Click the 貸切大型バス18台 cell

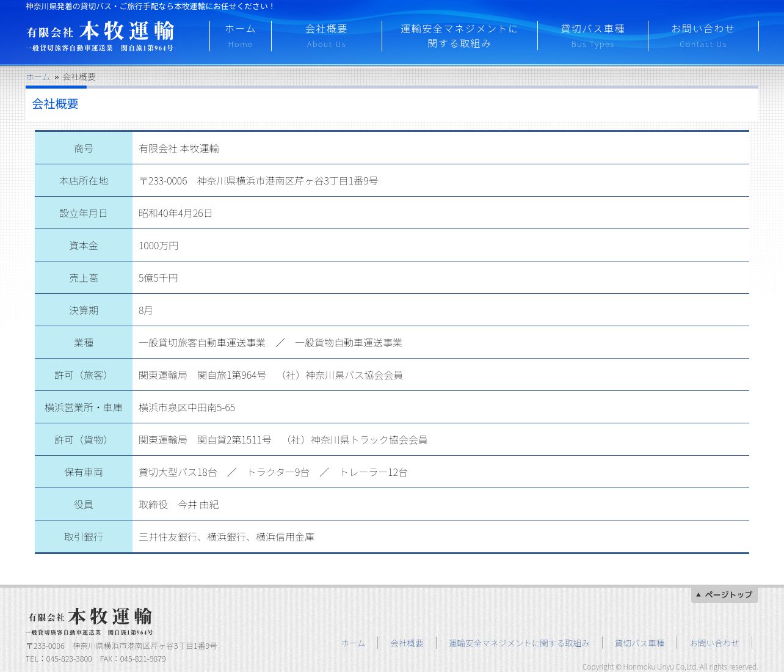point(441,472)
